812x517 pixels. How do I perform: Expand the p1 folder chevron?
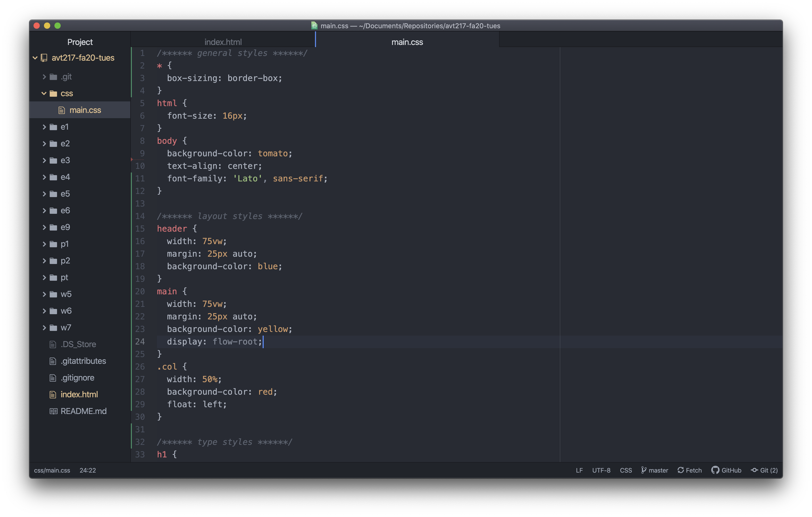click(x=44, y=244)
